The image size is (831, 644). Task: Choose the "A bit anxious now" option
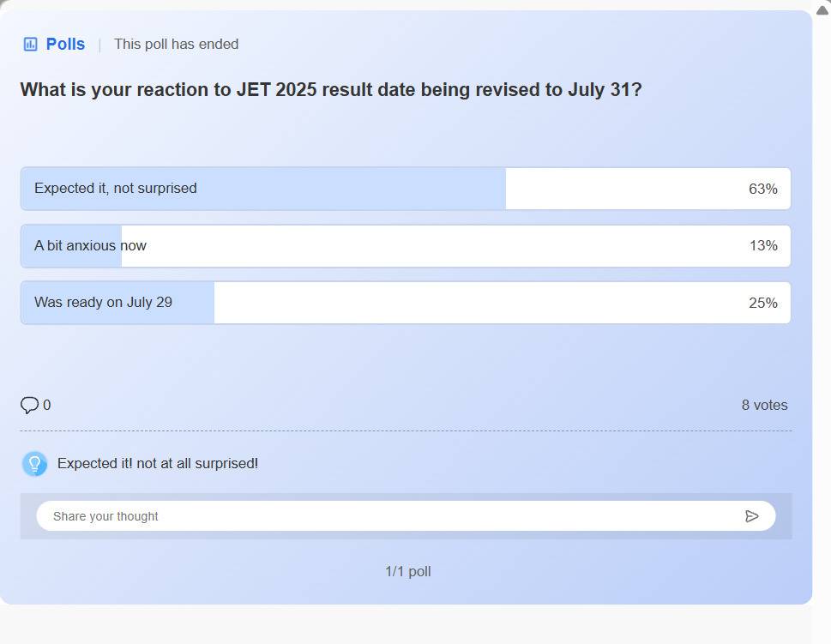pyautogui.click(x=90, y=246)
